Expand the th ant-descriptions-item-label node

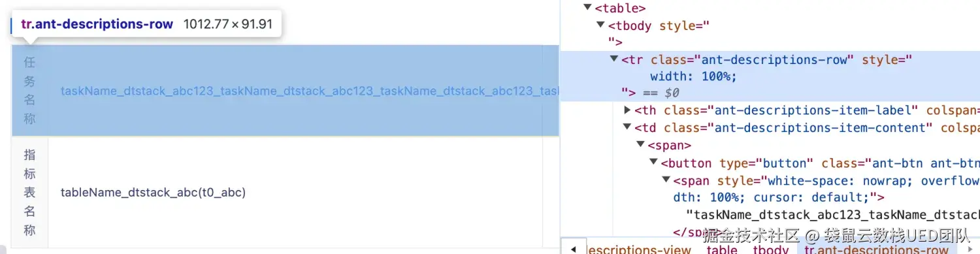pos(627,110)
